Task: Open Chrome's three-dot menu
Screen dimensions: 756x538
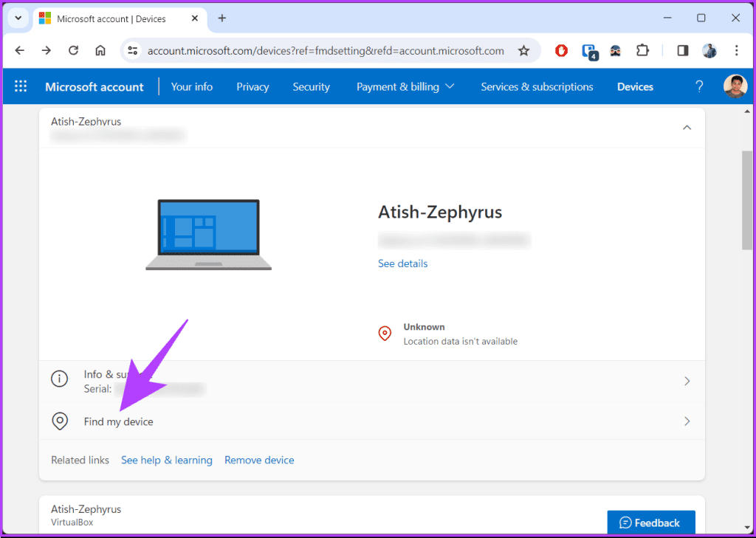Action: coord(736,51)
